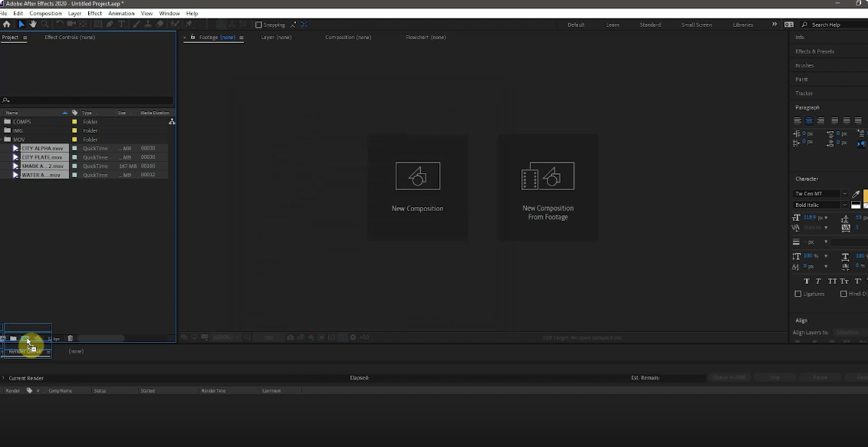Screen dimensions: 868x447
Task: Click the new folder icon in Project panel
Action: (x=13, y=338)
